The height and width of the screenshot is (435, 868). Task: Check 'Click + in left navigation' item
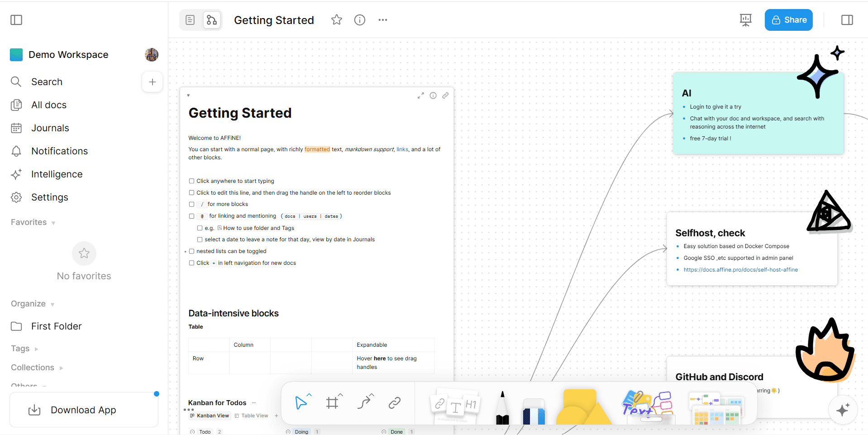pyautogui.click(x=191, y=263)
